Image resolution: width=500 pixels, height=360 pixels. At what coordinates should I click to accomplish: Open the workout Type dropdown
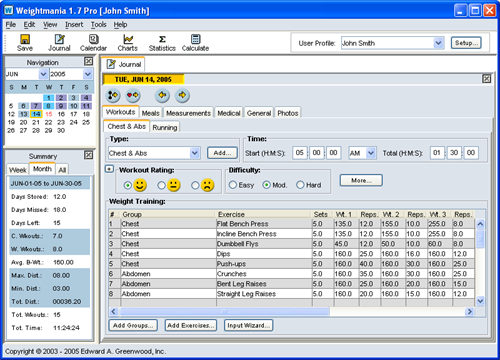[195, 153]
